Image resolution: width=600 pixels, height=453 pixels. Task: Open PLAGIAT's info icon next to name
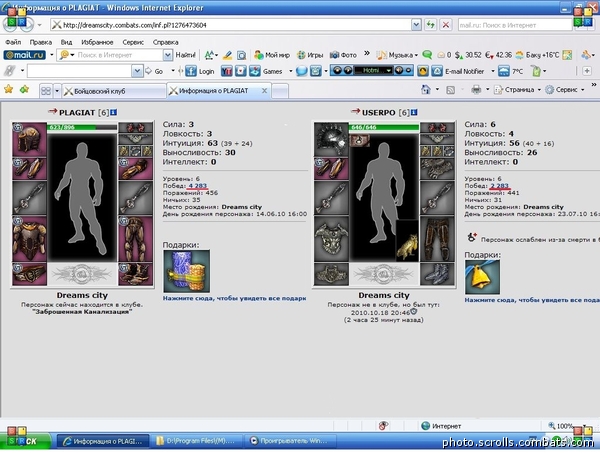(114, 112)
